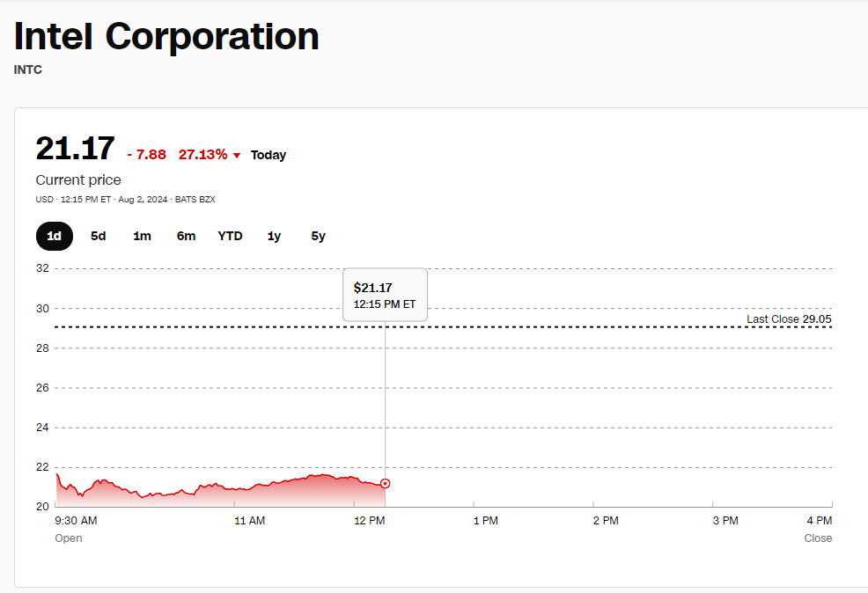Viewport: 868px width, 593px height.
Task: Show the 6m price chart
Action: point(186,236)
